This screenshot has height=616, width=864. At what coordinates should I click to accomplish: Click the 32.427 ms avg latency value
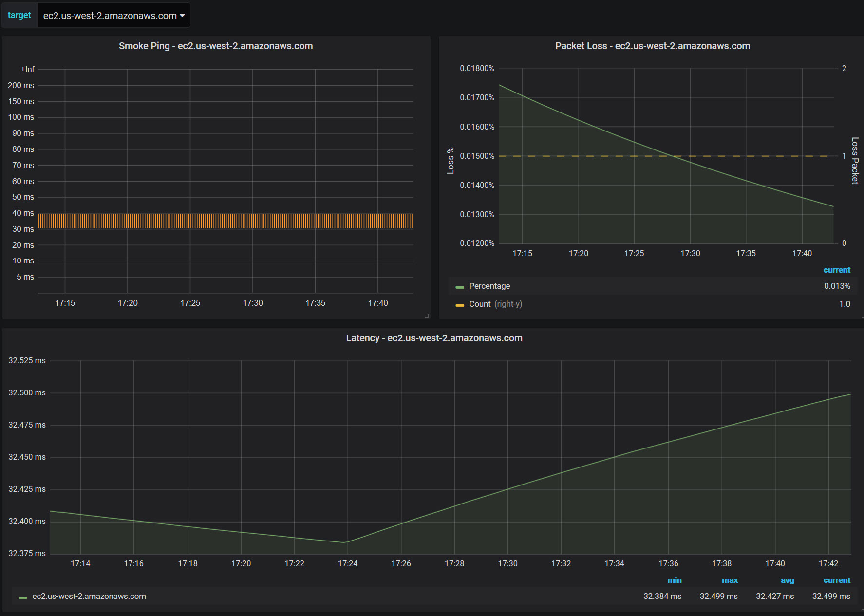775,596
